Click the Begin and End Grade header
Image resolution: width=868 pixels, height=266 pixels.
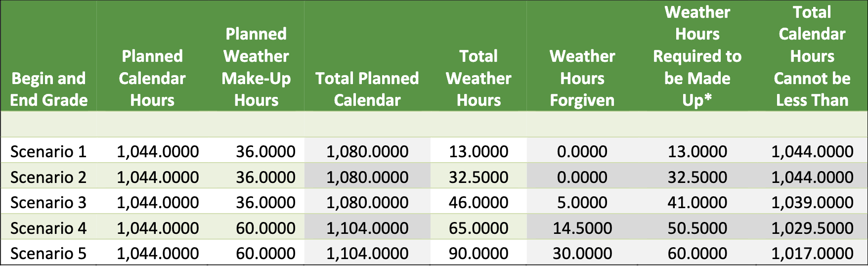pyautogui.click(x=48, y=89)
